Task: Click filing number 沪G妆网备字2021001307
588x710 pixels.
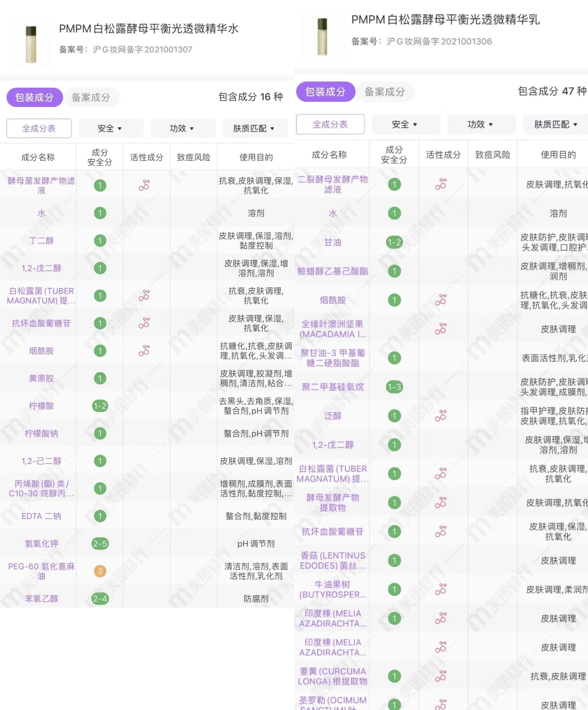Action: click(142, 50)
